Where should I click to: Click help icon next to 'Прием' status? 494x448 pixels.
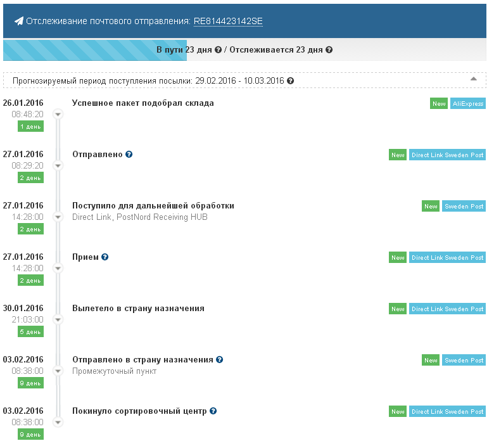(x=105, y=257)
